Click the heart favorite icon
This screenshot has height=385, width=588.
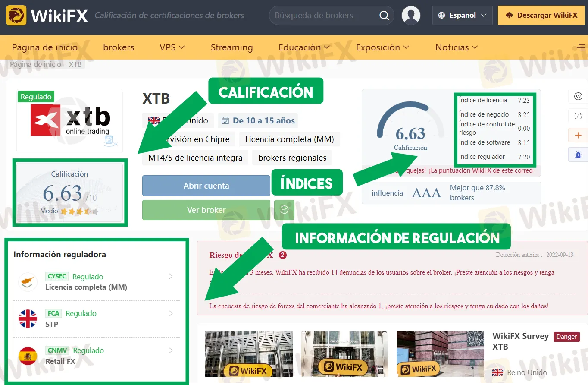[578, 96]
